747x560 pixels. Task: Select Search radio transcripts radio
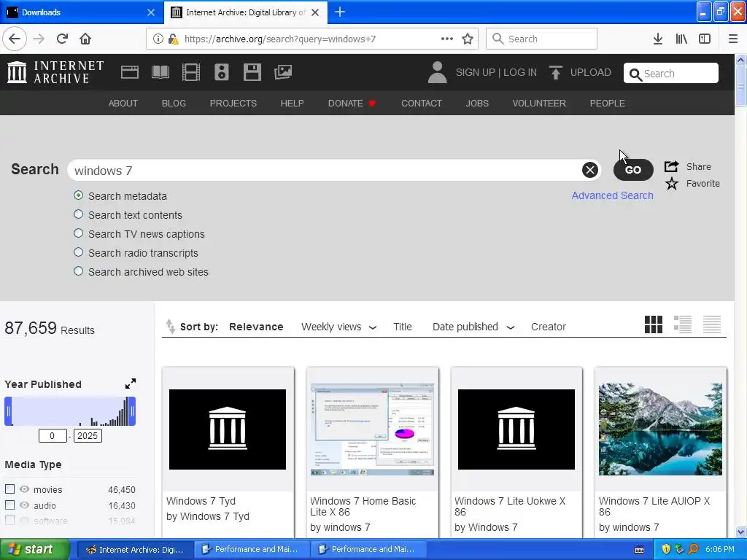[x=79, y=252]
